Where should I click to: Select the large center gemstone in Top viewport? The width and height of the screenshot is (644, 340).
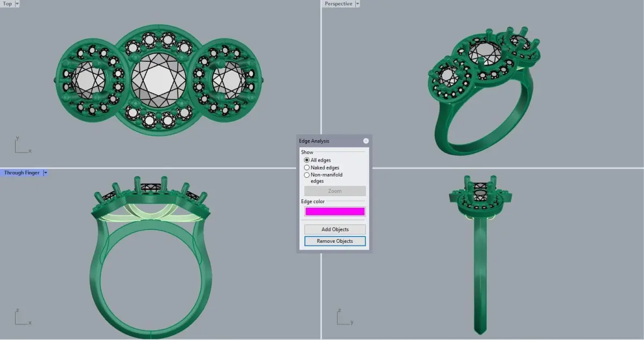(x=159, y=79)
